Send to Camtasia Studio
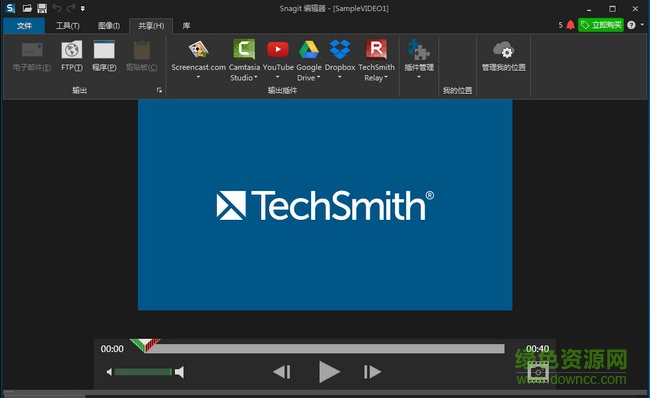This screenshot has height=398, width=650. (x=244, y=56)
